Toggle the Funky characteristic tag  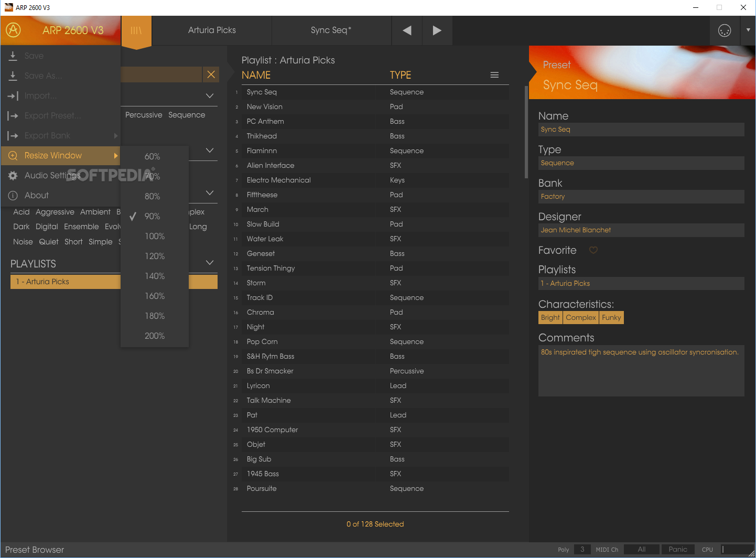[x=611, y=318]
